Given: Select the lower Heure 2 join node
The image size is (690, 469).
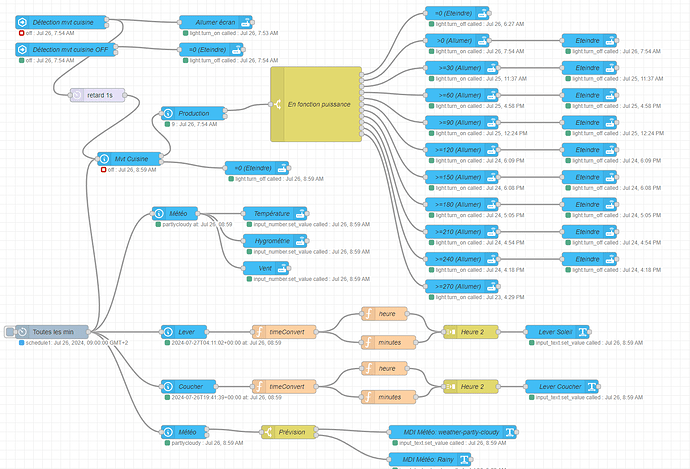Looking at the screenshot, I should 471,387.
